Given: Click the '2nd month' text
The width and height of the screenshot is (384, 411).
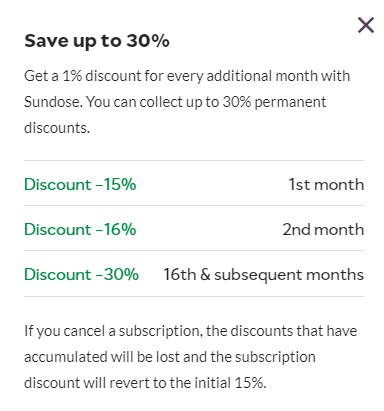Looking at the screenshot, I should point(323,229).
